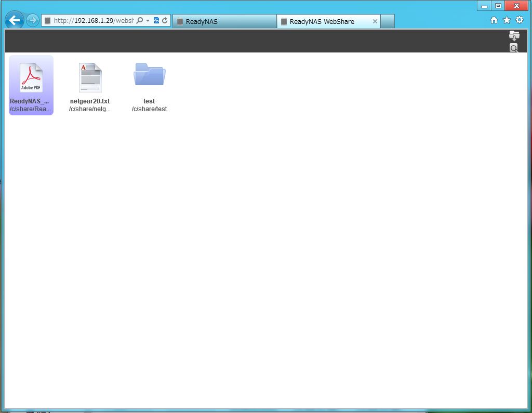Open the Favorites star icon
This screenshot has height=413, width=532.
pos(507,20)
